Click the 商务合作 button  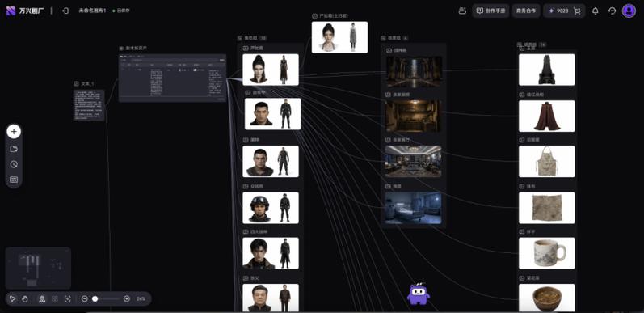526,11
